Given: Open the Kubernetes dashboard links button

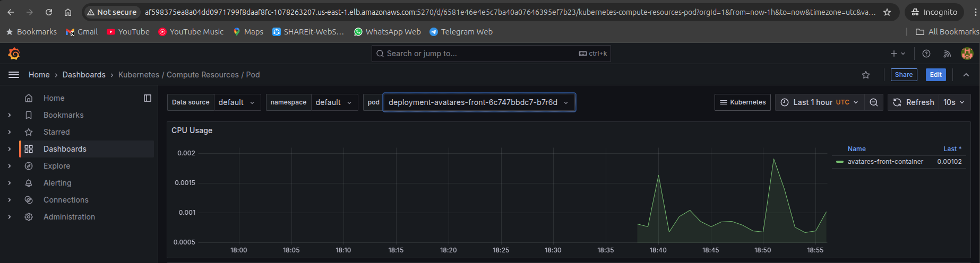Looking at the screenshot, I should pos(743,102).
